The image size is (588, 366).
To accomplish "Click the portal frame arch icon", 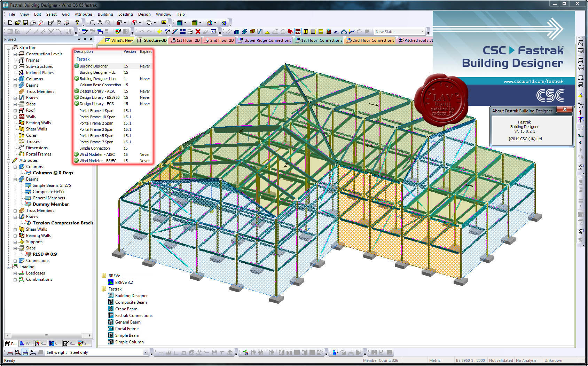I will [x=344, y=32].
